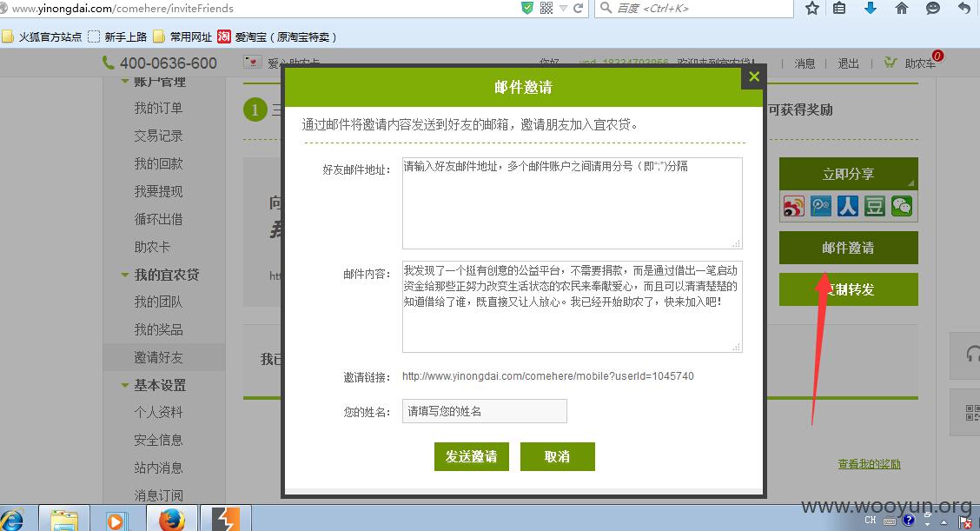Screen dimensions: 980x531
Task: Open the downloads arrow icon
Action: 870,8
